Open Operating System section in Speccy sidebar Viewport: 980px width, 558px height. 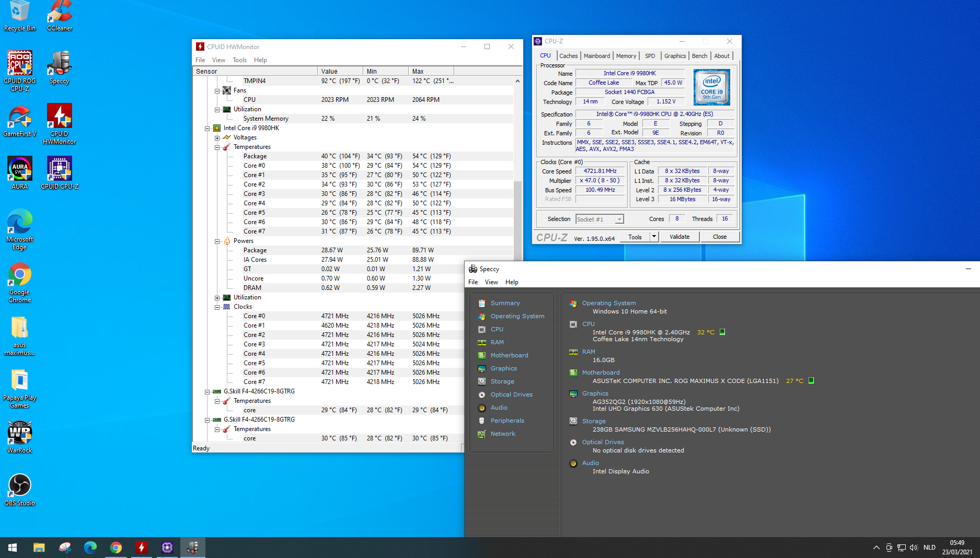pos(517,316)
